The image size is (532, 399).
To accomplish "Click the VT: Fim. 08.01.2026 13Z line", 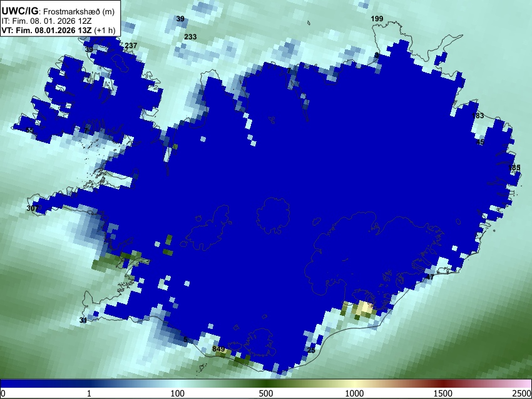I will [x=58, y=30].
